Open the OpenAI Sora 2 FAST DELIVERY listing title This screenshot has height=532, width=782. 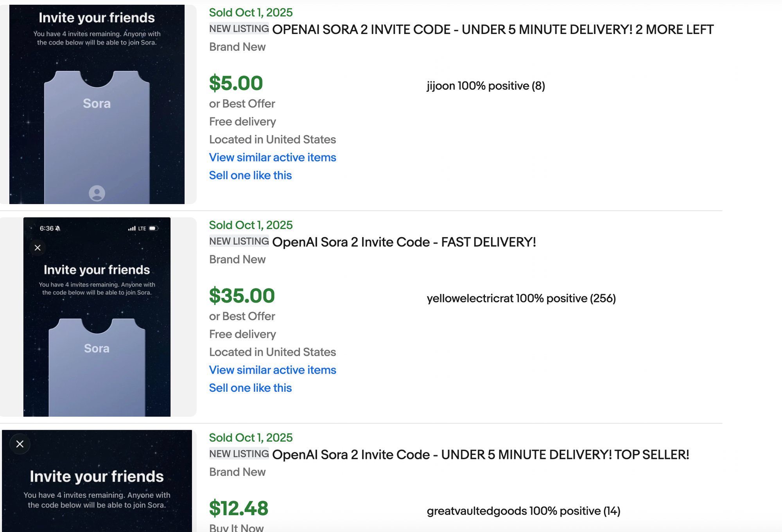[x=404, y=242]
